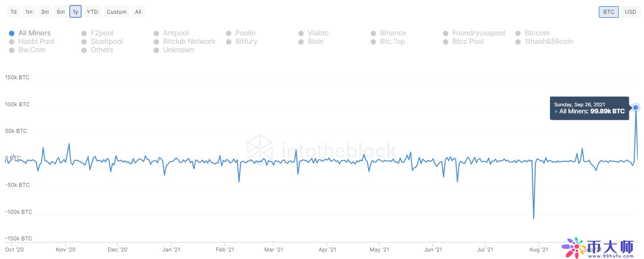The image size is (644, 259).
Task: Choose the YTD time range
Action: click(x=92, y=12)
